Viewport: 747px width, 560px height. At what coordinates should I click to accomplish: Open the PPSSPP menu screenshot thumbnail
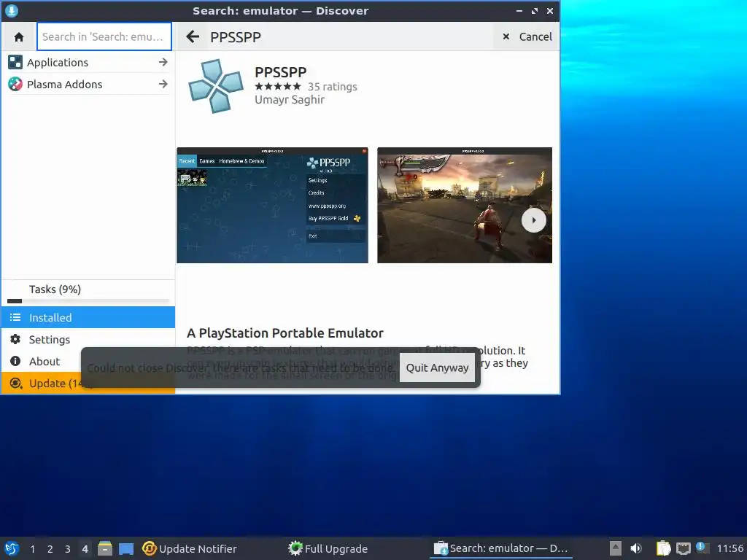(272, 205)
